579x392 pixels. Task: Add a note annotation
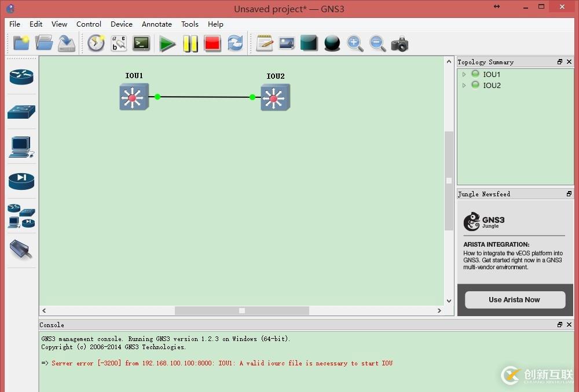click(x=265, y=43)
